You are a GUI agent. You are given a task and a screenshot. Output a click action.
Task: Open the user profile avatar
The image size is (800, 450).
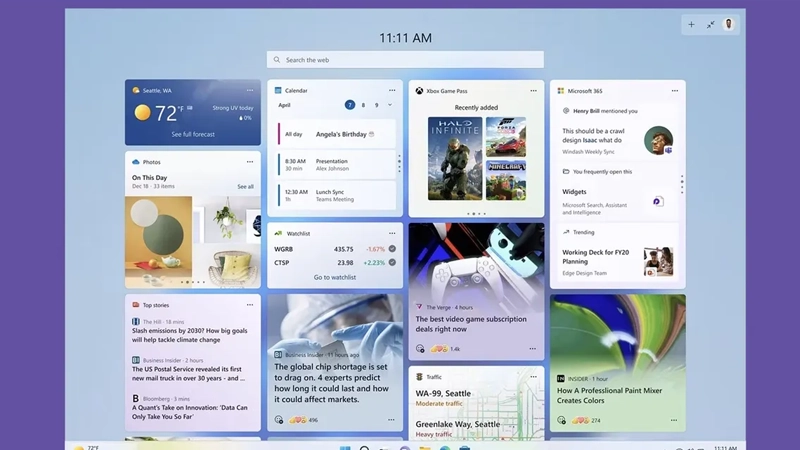(729, 24)
